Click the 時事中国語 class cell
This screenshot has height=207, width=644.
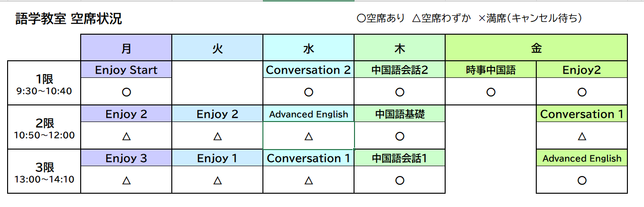point(491,70)
